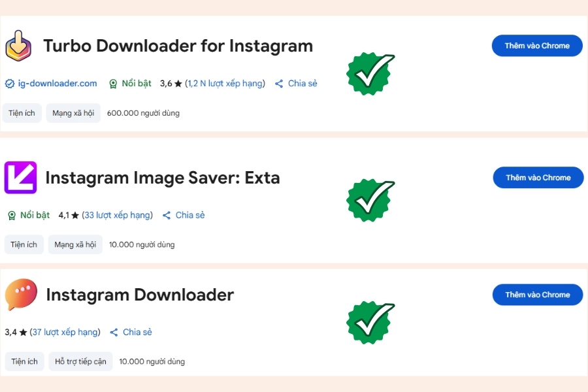The height and width of the screenshot is (392, 588).
Task: Add Turbo Downloader with Thêm vào Chrome
Action: (x=537, y=46)
